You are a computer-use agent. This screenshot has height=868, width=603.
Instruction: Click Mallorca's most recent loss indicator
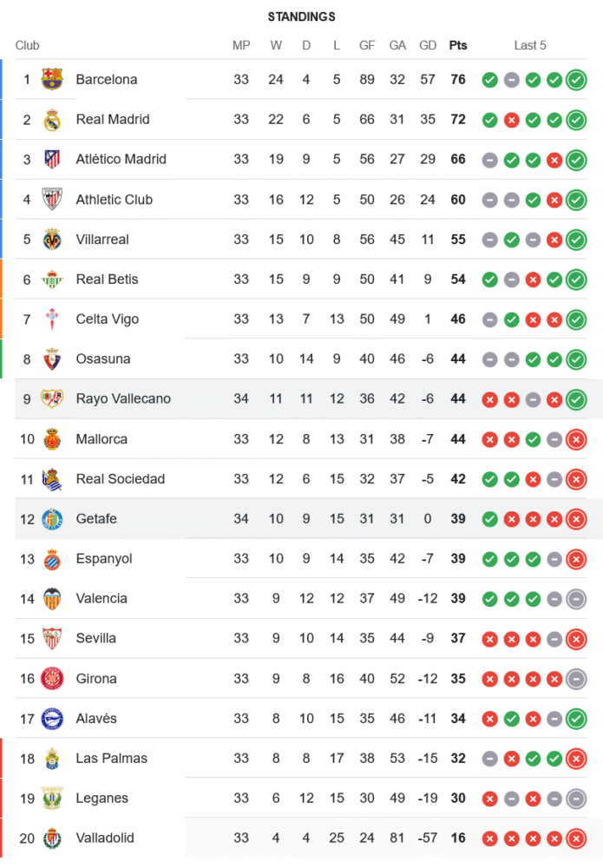click(575, 439)
